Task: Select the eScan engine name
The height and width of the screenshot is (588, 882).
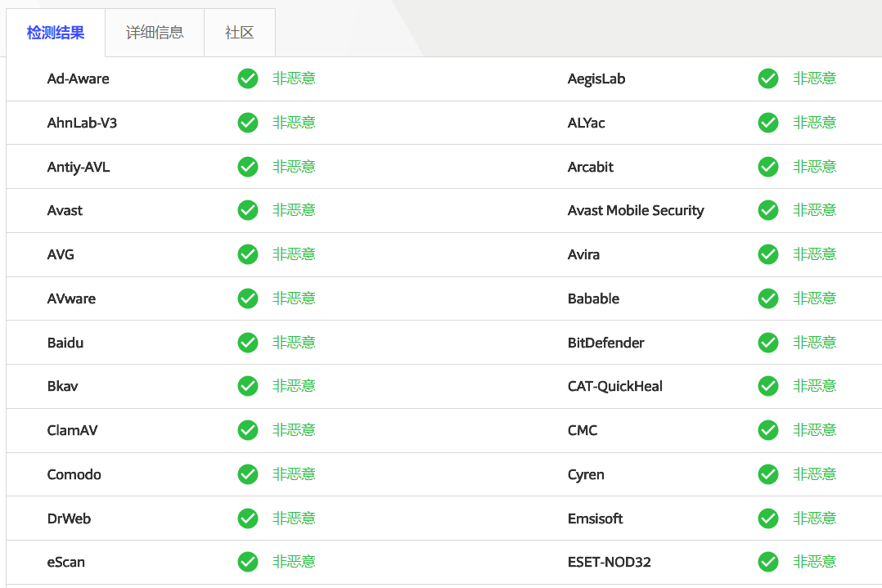Action: pos(65,562)
